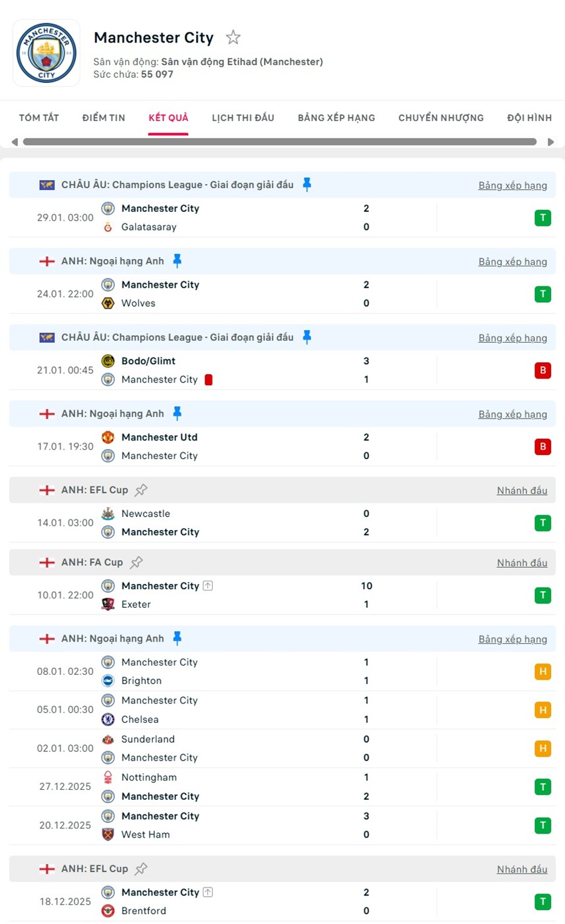565x924 pixels.
Task: Click the Chelsea club crest
Action: point(106,719)
